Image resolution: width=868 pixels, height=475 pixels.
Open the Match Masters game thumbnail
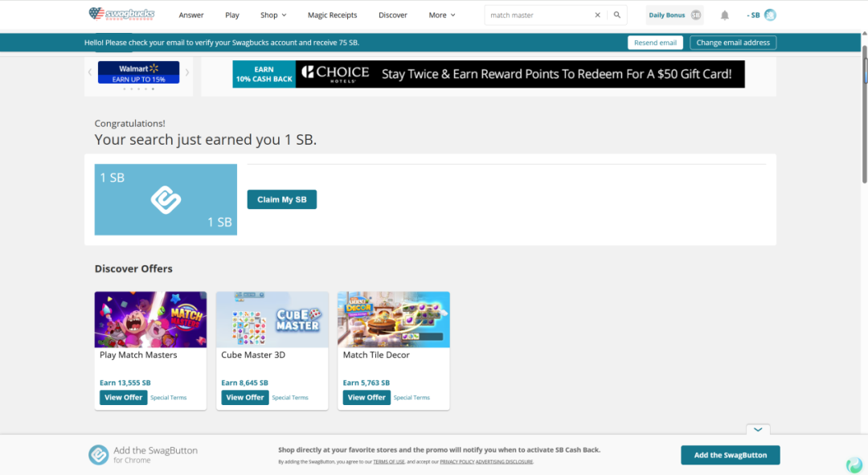tap(150, 319)
